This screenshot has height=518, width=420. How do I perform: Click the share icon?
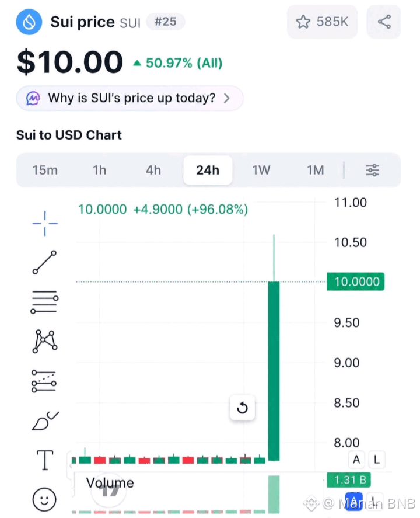pos(384,22)
